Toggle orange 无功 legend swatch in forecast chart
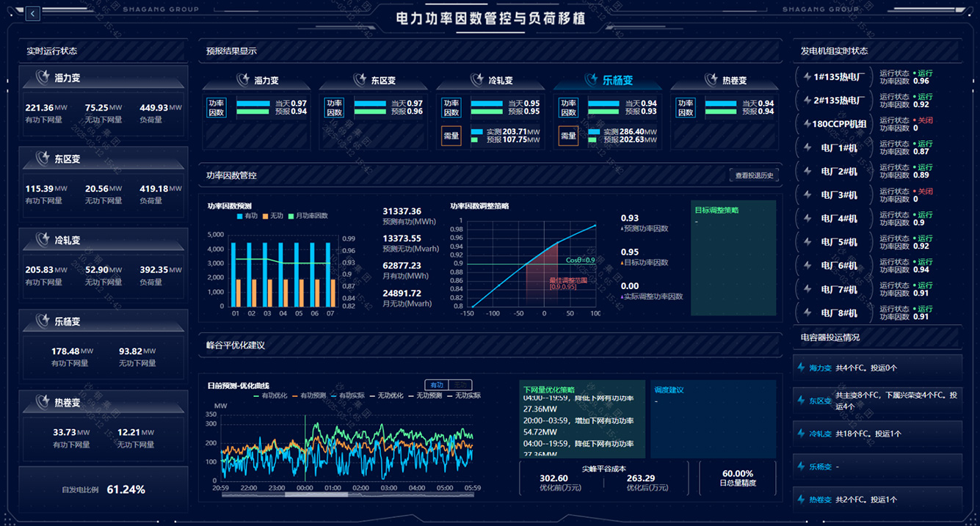The width and height of the screenshot is (980, 526). pos(266,216)
